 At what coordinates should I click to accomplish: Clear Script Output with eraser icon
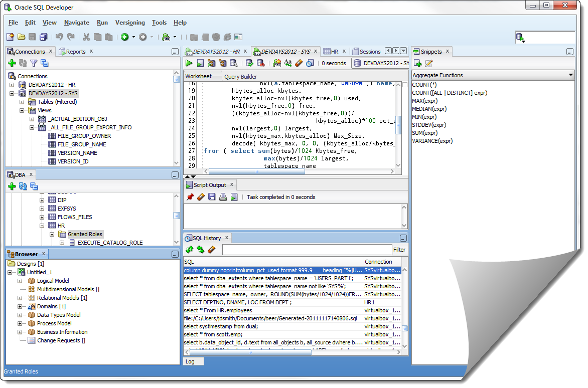click(x=201, y=197)
